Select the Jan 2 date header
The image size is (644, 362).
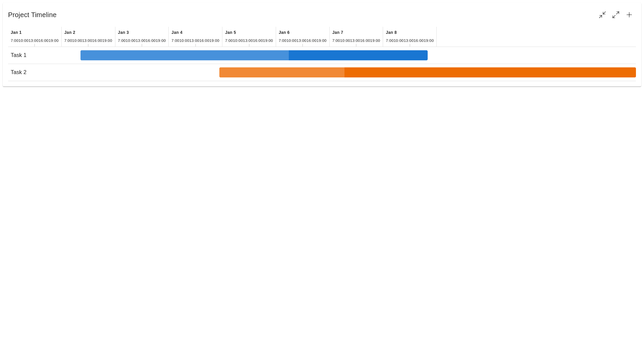[70, 33]
